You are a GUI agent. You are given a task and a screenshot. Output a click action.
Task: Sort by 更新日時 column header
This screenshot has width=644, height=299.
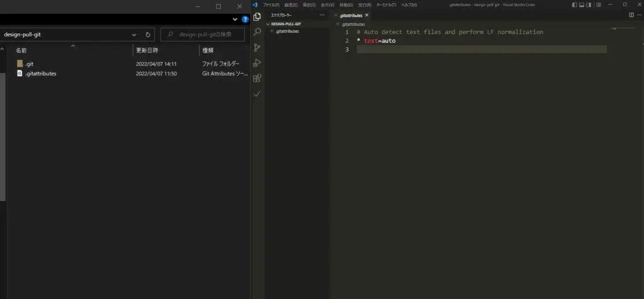click(x=147, y=50)
